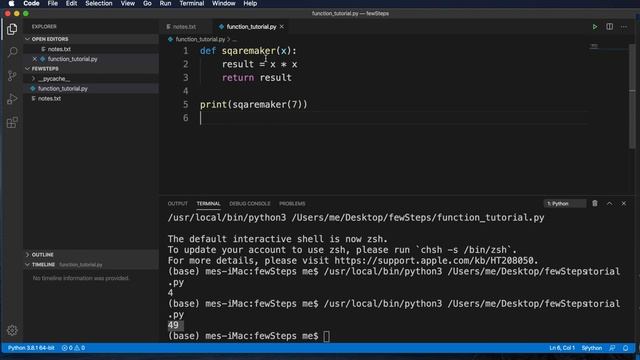Select the Terminal panel tab

click(208, 203)
